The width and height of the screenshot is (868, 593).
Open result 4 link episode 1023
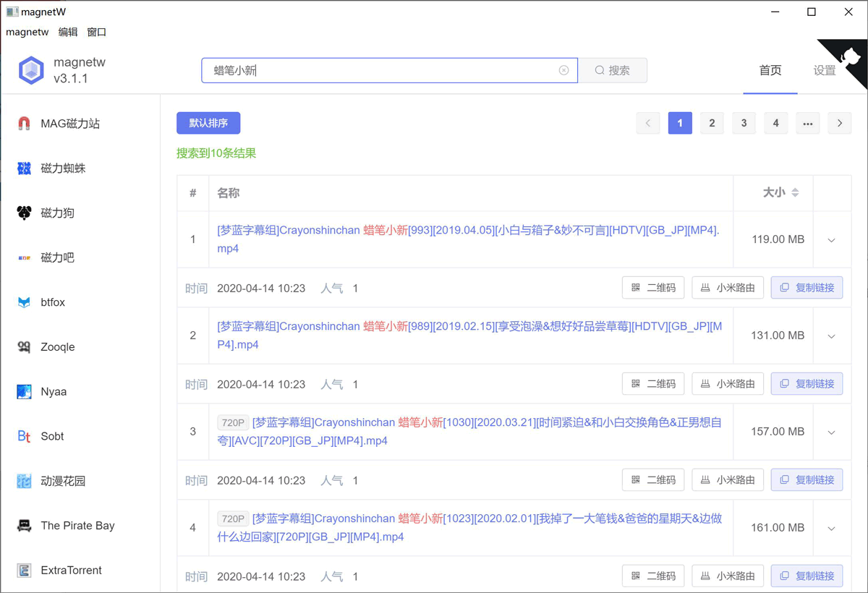point(469,528)
